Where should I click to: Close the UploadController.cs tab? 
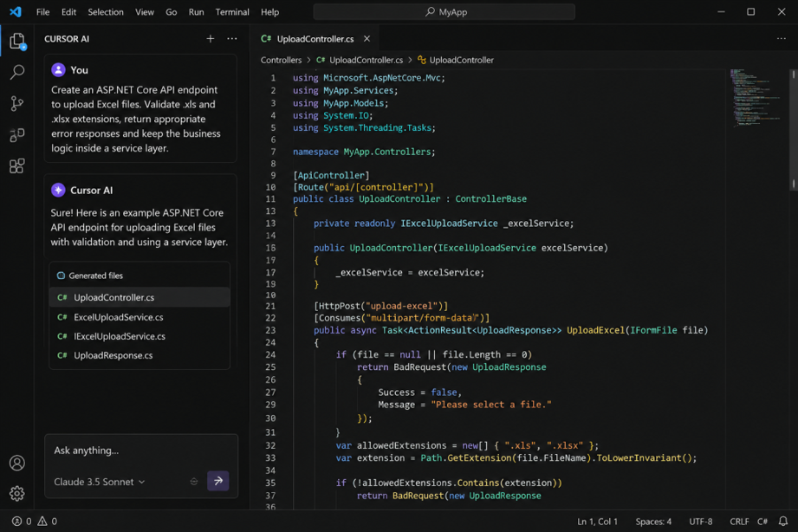tap(367, 39)
